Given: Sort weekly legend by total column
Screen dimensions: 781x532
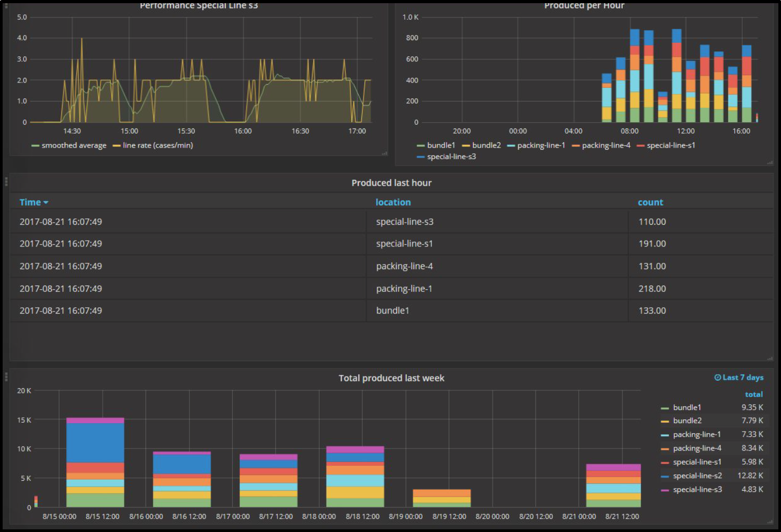Looking at the screenshot, I should 754,395.
